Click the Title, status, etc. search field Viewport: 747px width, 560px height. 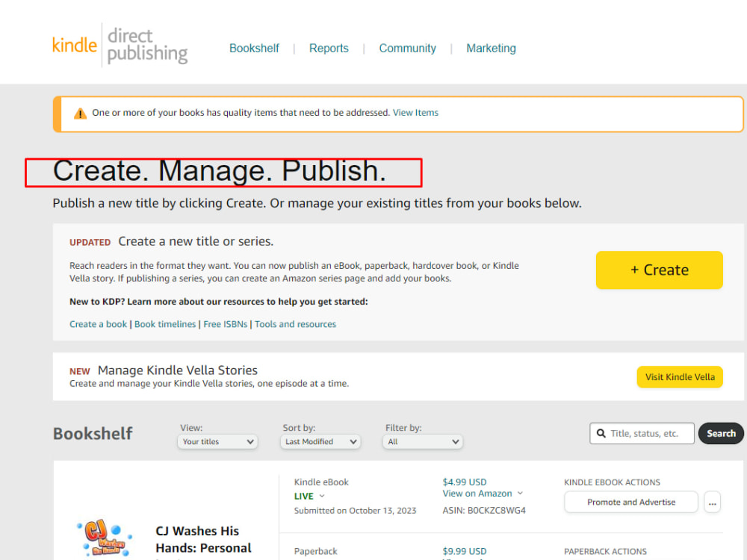click(642, 433)
